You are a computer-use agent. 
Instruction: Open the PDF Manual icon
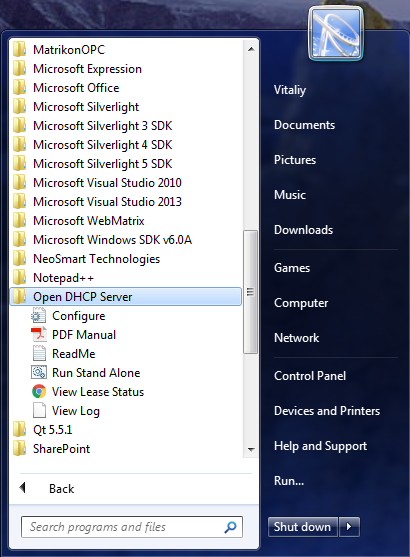point(39,335)
